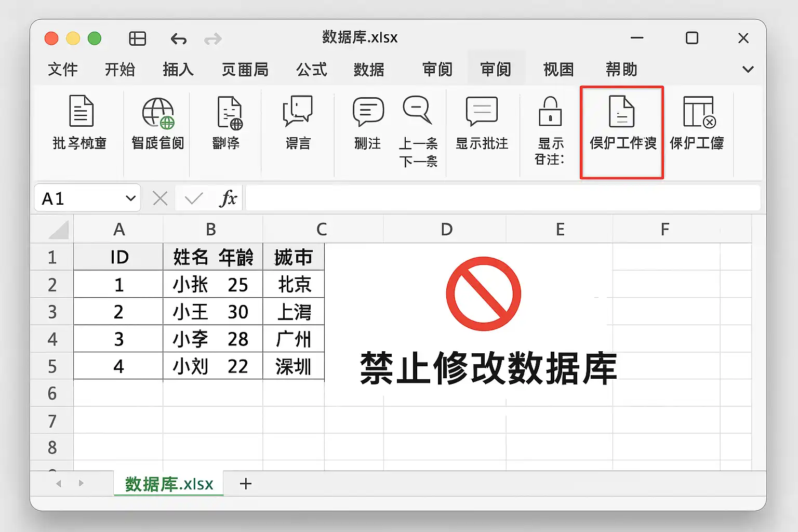Select the 数据库.xlsx sheet tab

[169, 484]
